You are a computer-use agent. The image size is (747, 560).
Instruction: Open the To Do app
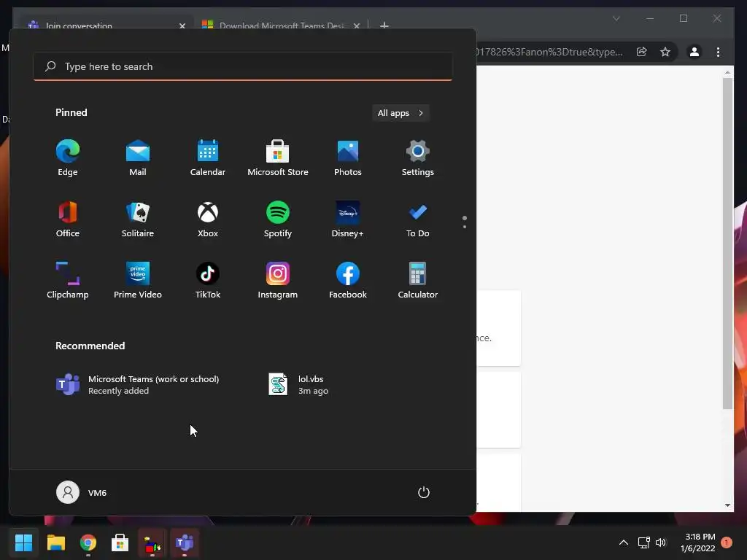coord(418,219)
